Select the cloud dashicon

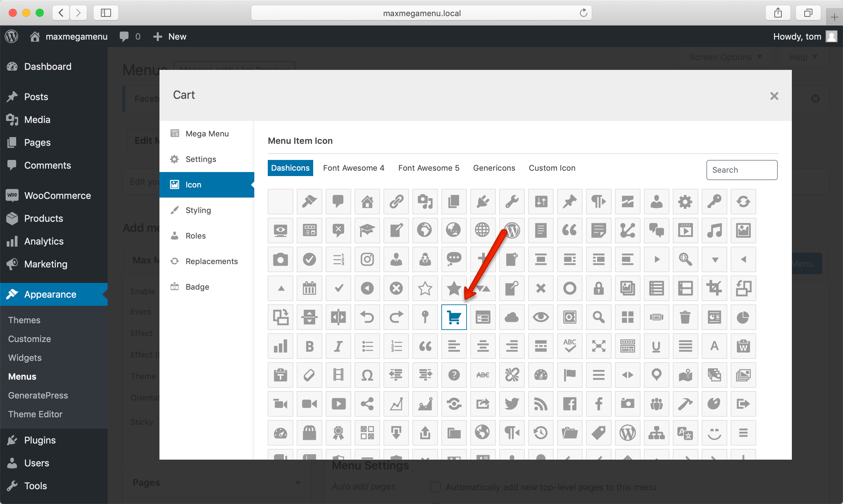(512, 317)
